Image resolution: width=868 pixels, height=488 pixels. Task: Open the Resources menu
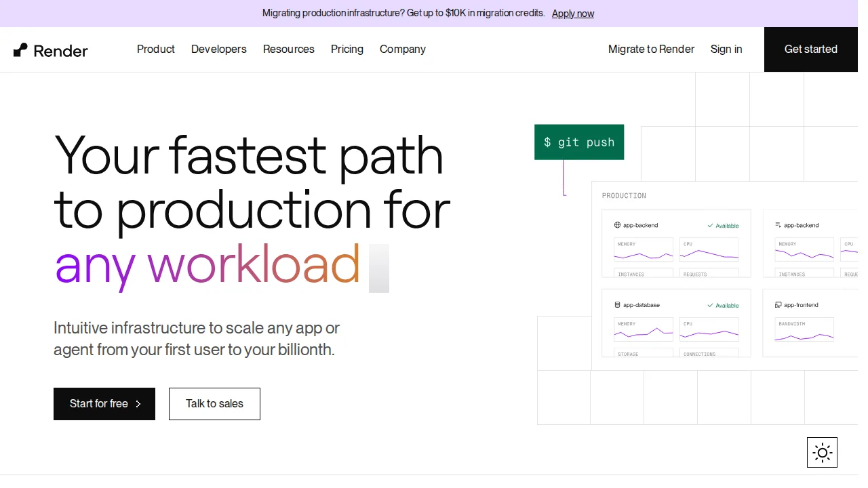click(289, 49)
